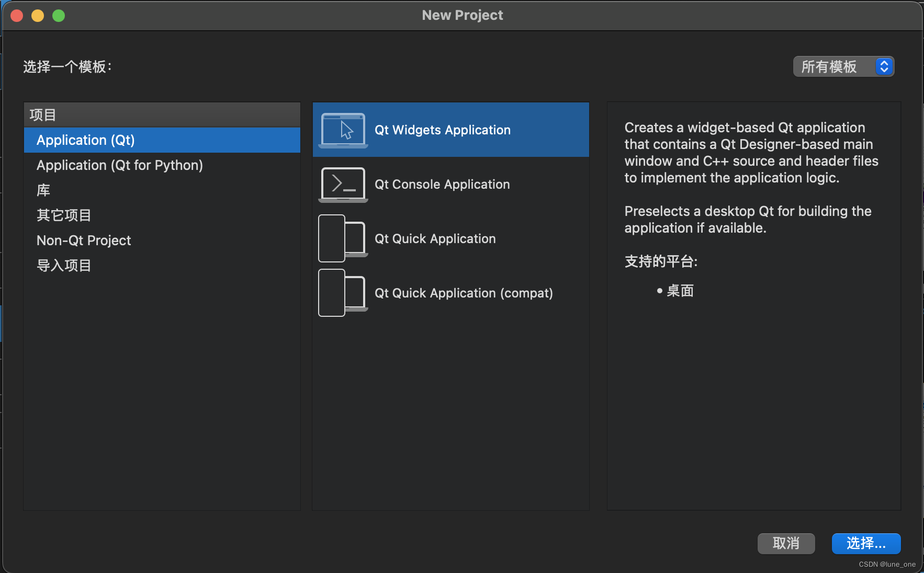The image size is (924, 573).
Task: Select the Qt Quick Application mobile icon
Action: pos(343,238)
